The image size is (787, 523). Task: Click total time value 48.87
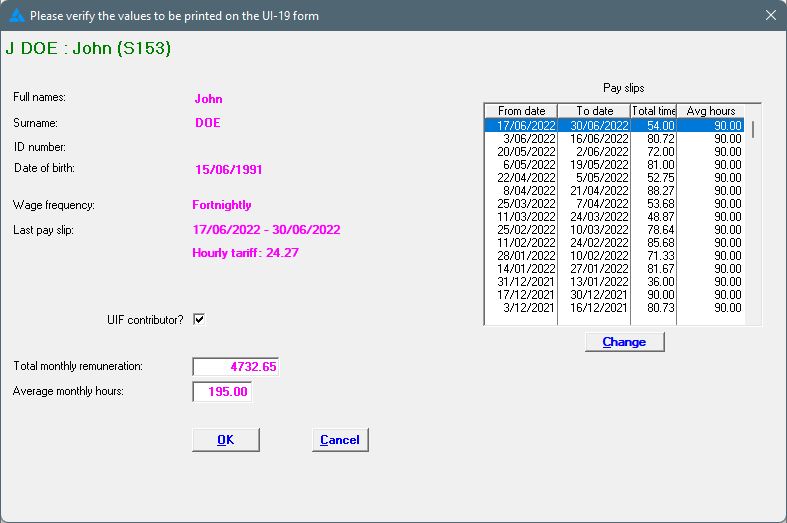pyautogui.click(x=661, y=217)
